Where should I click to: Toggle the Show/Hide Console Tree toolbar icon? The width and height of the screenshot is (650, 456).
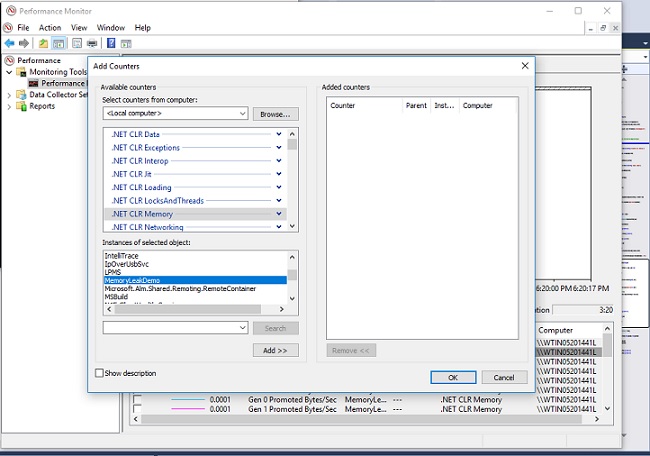59,43
